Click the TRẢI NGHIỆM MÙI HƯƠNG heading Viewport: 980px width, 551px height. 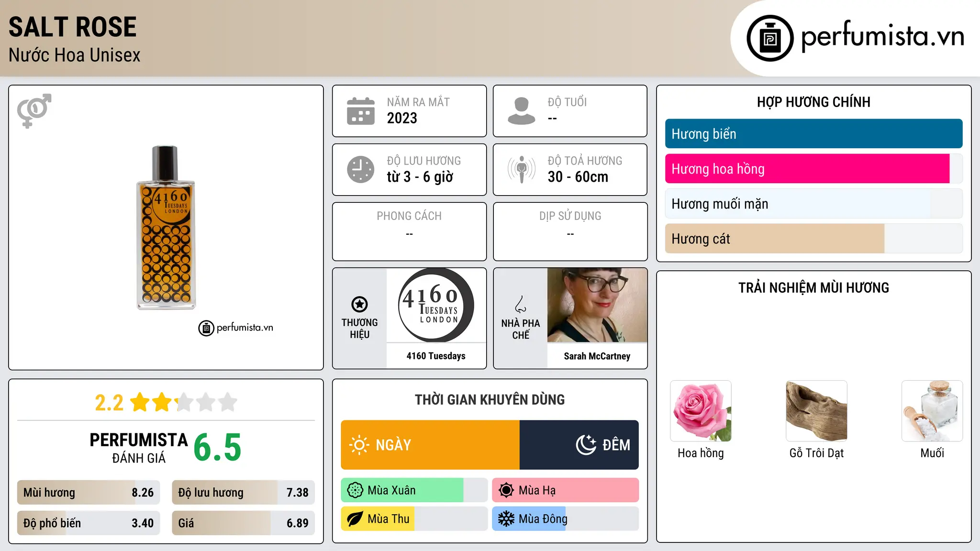pyautogui.click(x=813, y=288)
